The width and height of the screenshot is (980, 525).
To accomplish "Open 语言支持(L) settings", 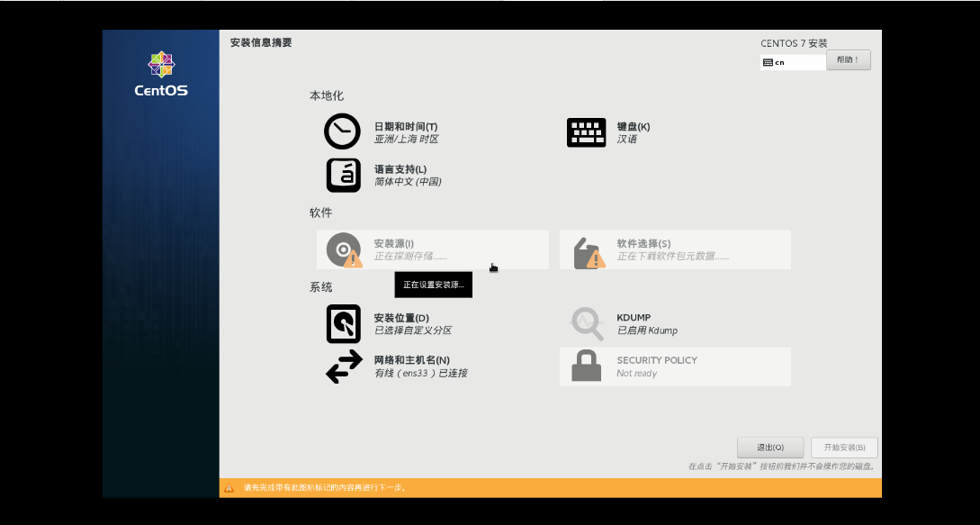I will (400, 169).
